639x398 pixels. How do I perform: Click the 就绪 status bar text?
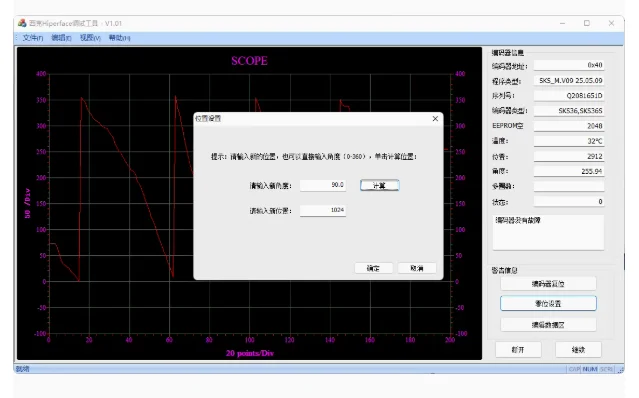[x=22, y=369]
